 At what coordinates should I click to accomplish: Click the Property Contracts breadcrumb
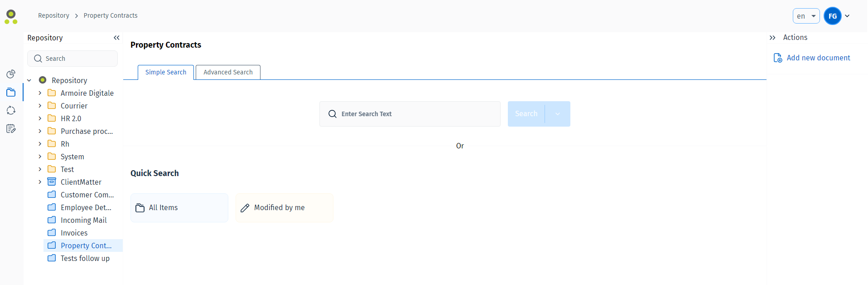coord(111,15)
